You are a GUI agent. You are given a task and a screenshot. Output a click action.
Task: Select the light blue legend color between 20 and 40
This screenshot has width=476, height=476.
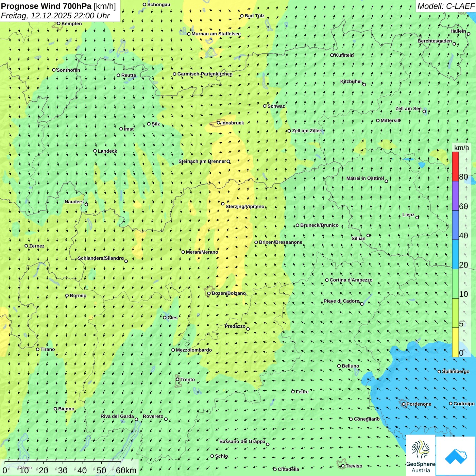point(455,255)
